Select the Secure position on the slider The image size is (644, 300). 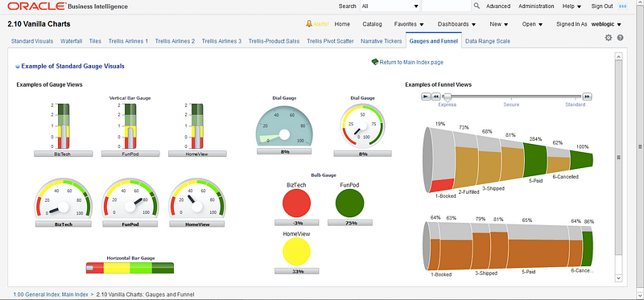511,105
